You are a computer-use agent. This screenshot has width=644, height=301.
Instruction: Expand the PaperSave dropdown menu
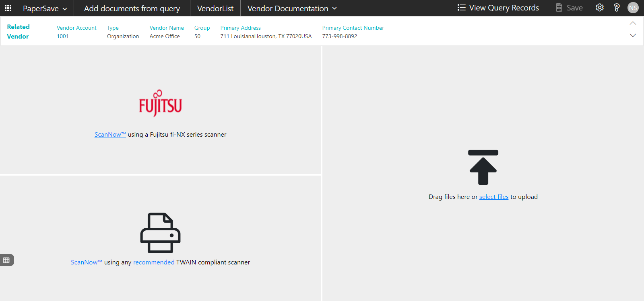coord(45,8)
